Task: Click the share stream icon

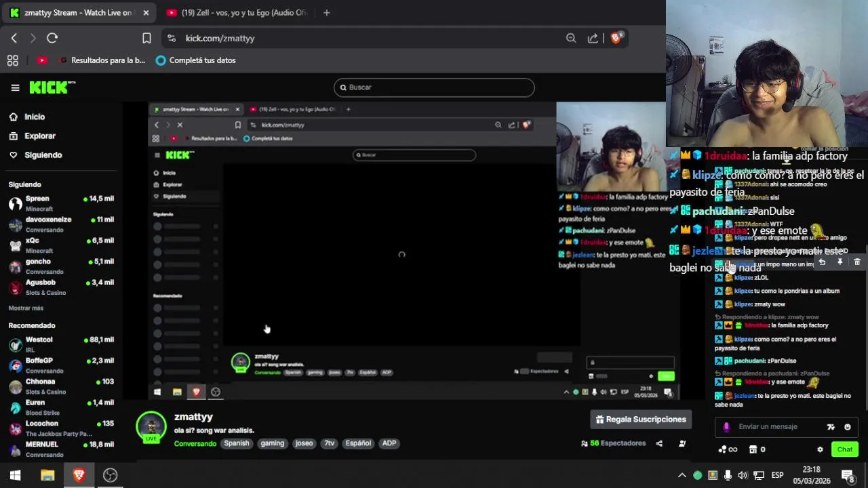Action: (x=659, y=443)
